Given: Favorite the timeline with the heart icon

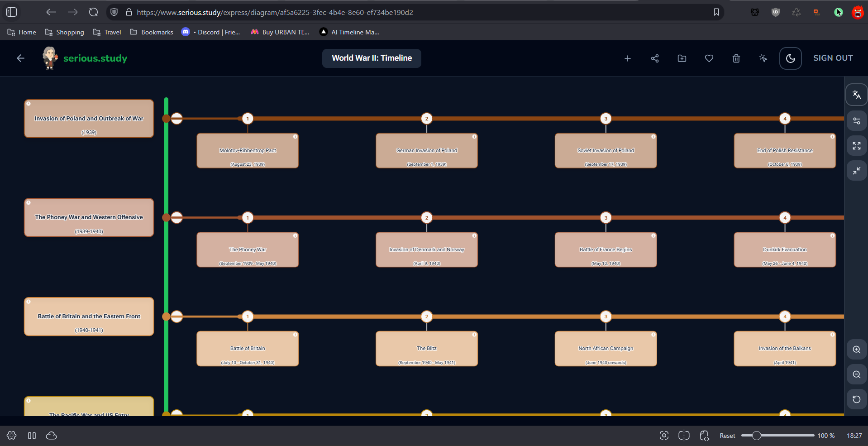Looking at the screenshot, I should (x=709, y=58).
